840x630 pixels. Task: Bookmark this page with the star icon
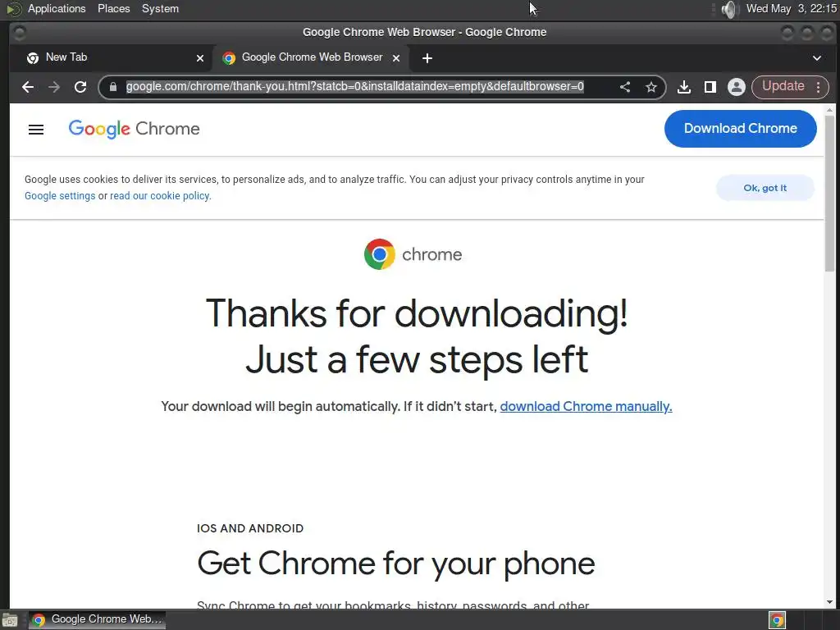click(x=651, y=87)
